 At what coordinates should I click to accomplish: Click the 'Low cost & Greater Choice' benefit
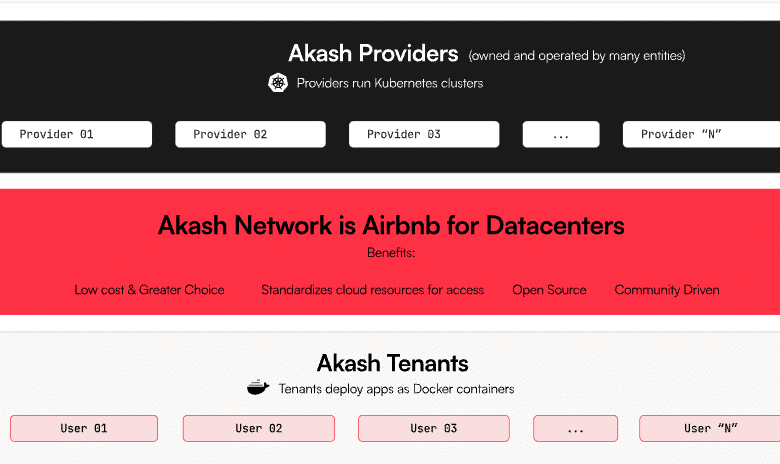[149, 290]
